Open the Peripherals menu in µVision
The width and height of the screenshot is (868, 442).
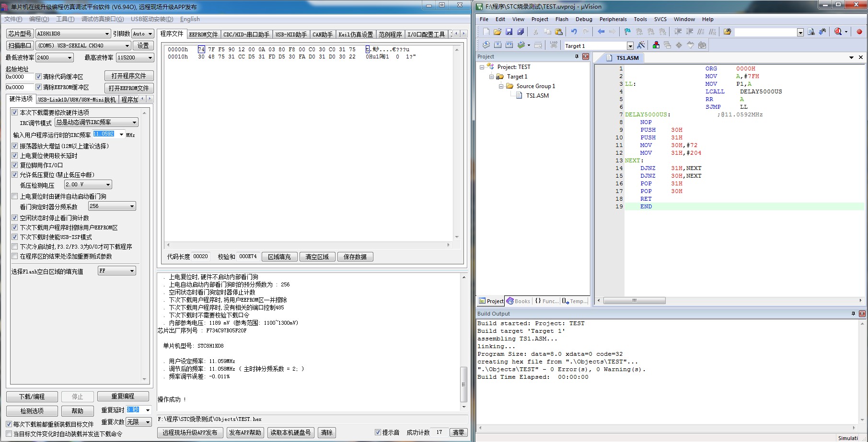pos(613,19)
